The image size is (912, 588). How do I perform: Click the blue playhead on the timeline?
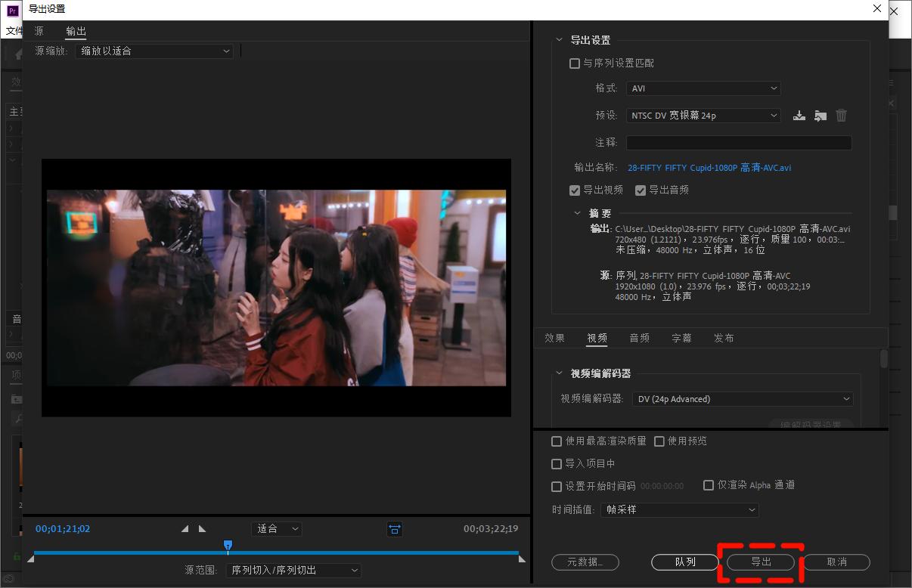pyautogui.click(x=228, y=545)
